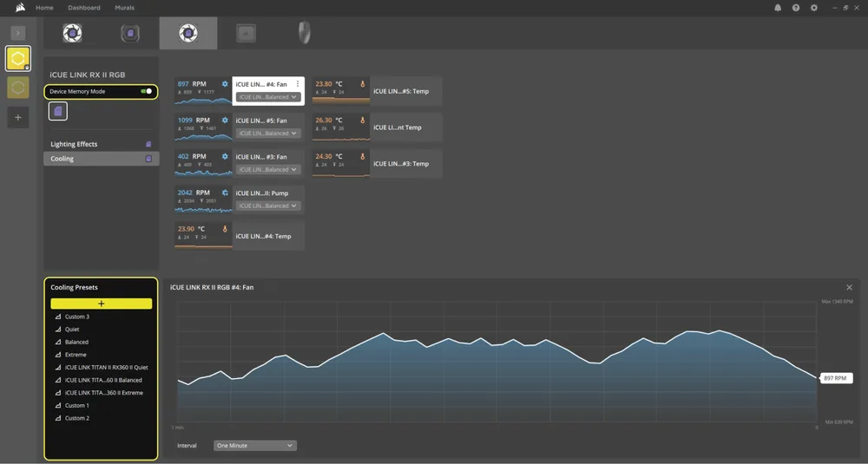Viewport: 868px width, 464px height.
Task: Add a new cooling preset with yellow plus
Action: [102, 304]
